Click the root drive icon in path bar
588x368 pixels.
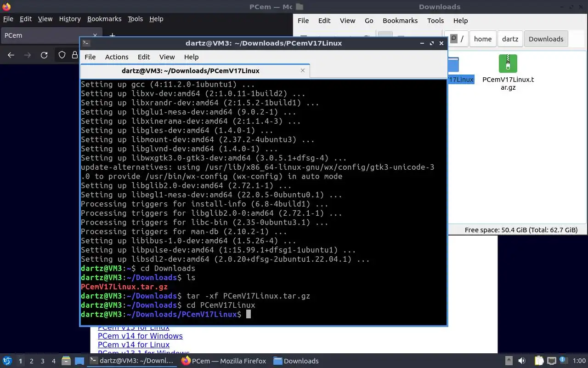click(x=454, y=39)
